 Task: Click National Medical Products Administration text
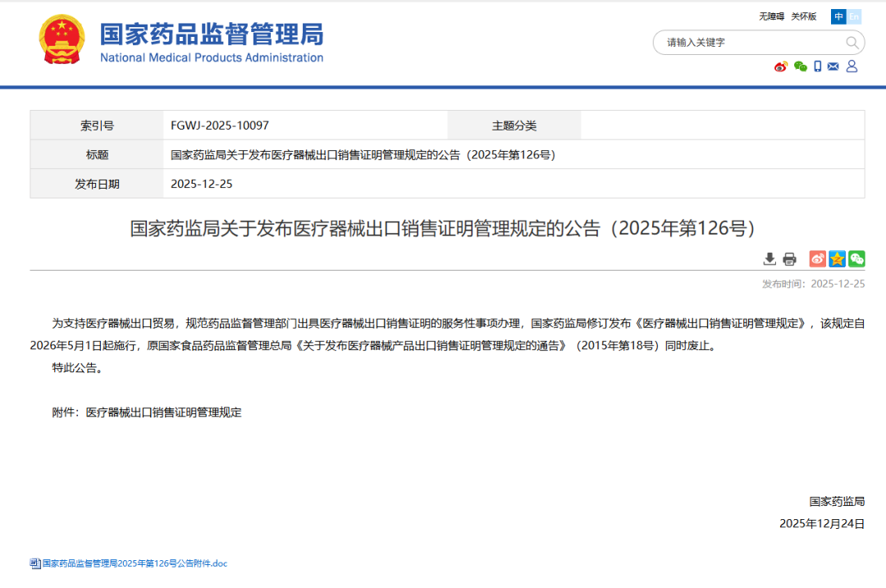point(212,57)
